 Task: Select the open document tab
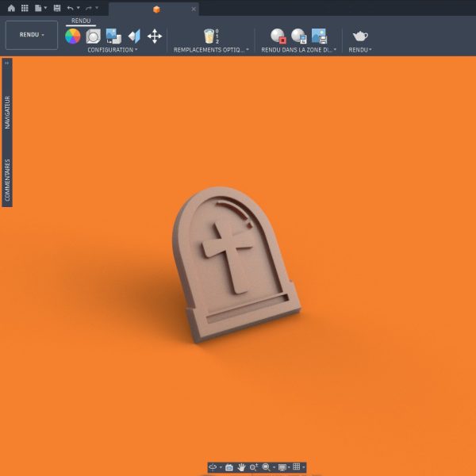(154, 9)
